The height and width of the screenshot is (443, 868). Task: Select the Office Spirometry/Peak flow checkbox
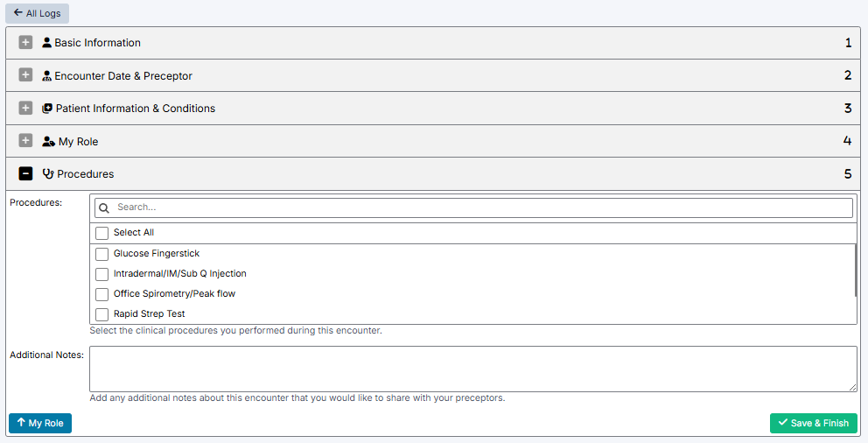(102, 294)
